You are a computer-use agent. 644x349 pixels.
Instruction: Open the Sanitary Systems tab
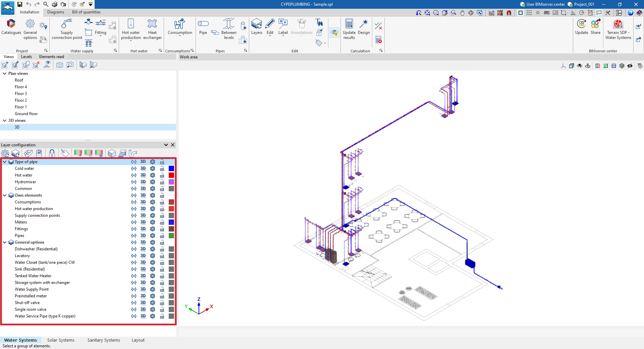(104, 340)
